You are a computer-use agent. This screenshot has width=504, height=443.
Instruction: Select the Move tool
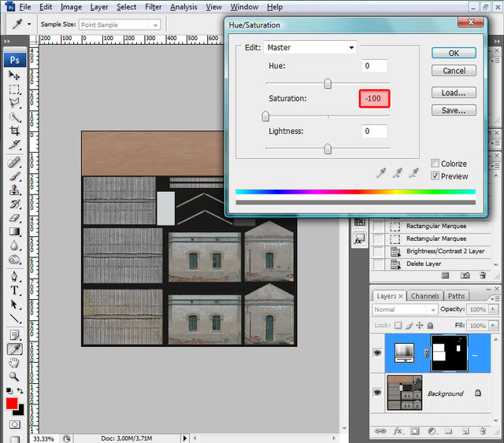coord(14,75)
